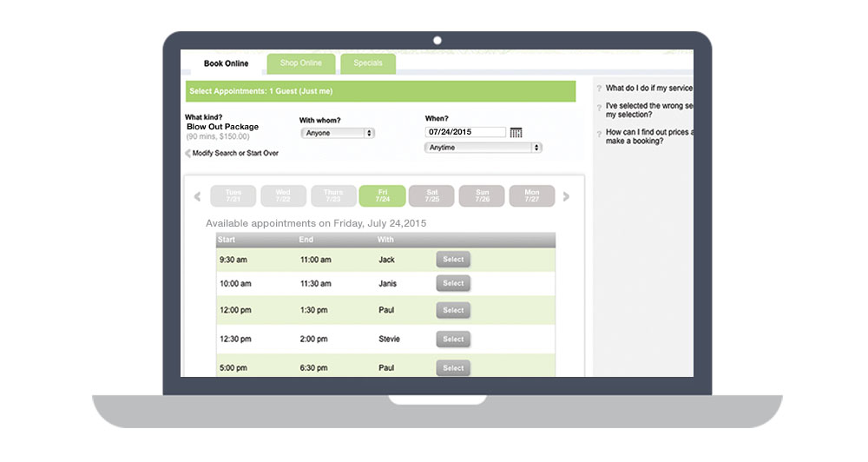Viewport: 868px width, 462px height.
Task: Click the '11:30 am' end time cell
Action: pos(316,284)
